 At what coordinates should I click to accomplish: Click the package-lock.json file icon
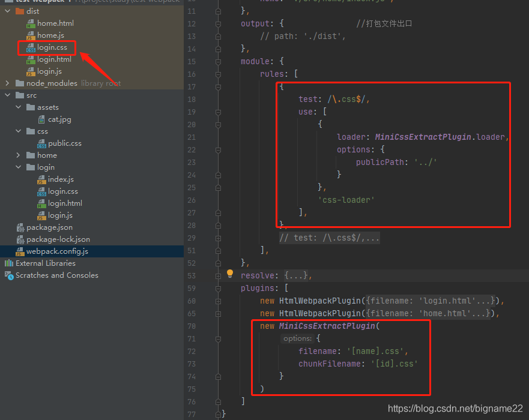[x=20, y=239]
